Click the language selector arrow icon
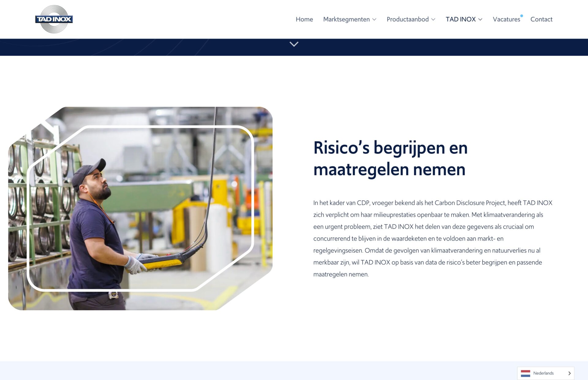This screenshot has height=380, width=588. pos(569,373)
